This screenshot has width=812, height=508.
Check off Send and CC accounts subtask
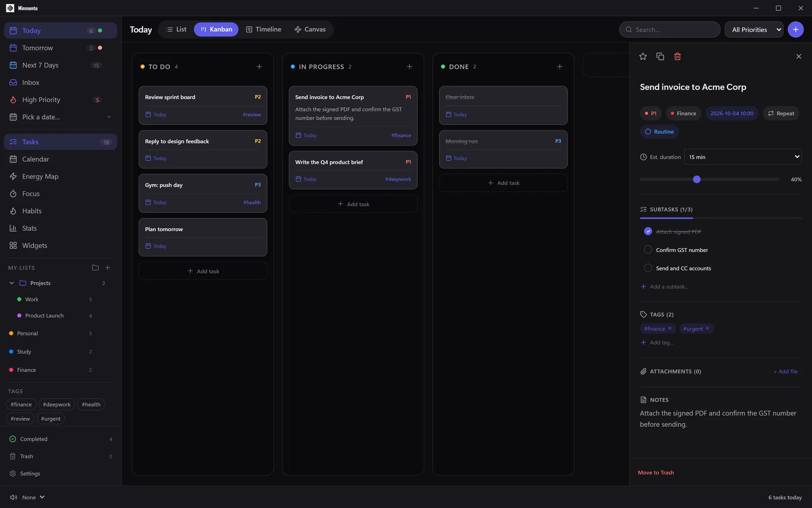tap(648, 268)
